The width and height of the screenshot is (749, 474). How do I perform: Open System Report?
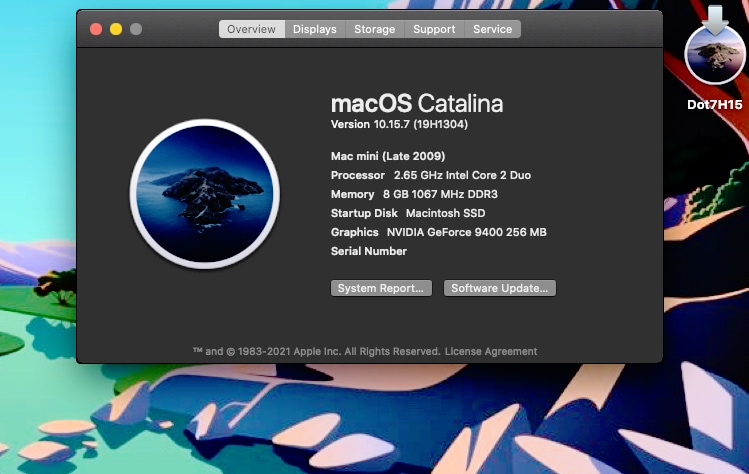381,288
